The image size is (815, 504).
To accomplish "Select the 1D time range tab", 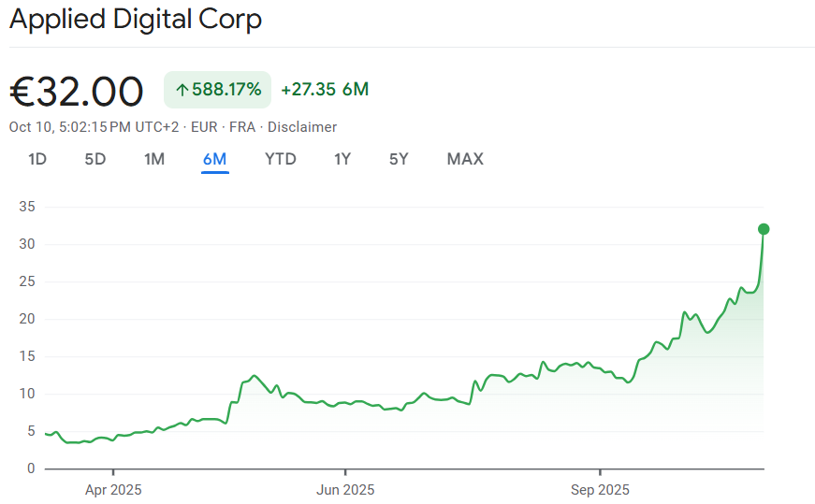I will pos(37,159).
